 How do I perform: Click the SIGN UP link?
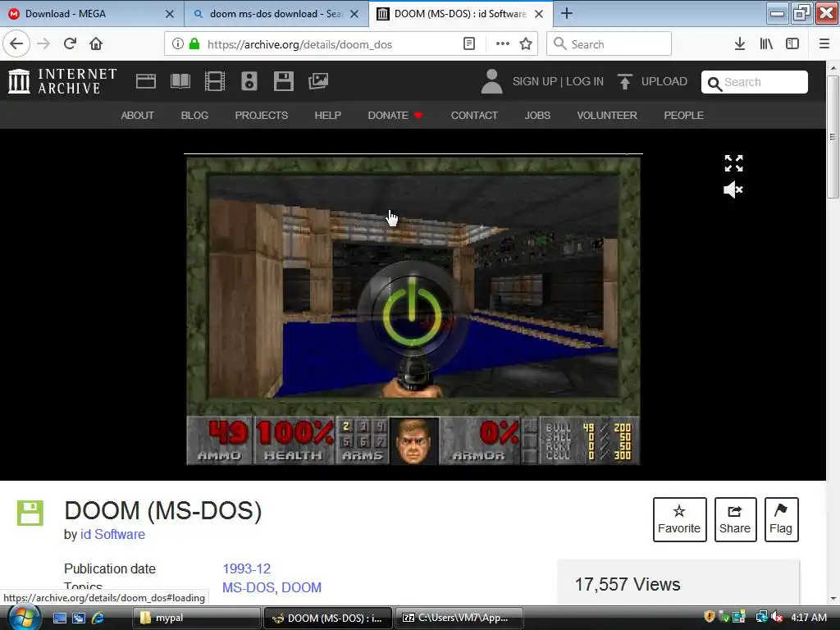pos(534,81)
